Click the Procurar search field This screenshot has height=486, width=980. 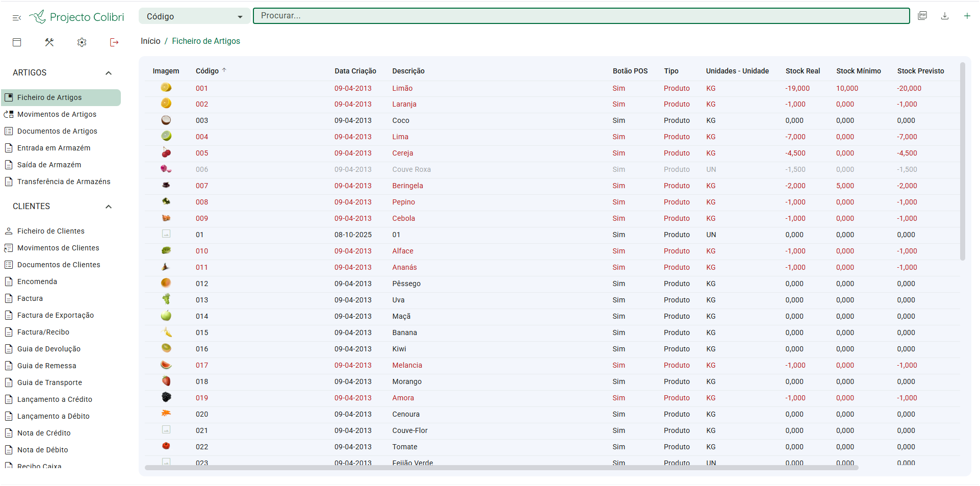tap(581, 16)
